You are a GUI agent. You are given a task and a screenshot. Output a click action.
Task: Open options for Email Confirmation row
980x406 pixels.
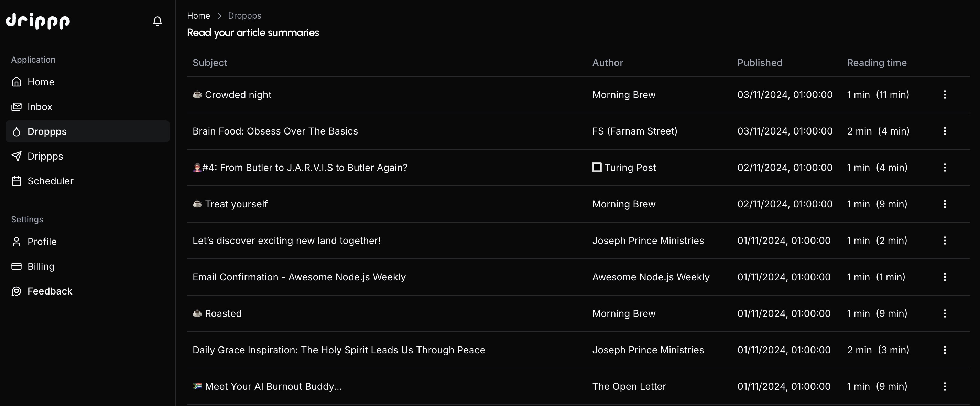tap(945, 277)
